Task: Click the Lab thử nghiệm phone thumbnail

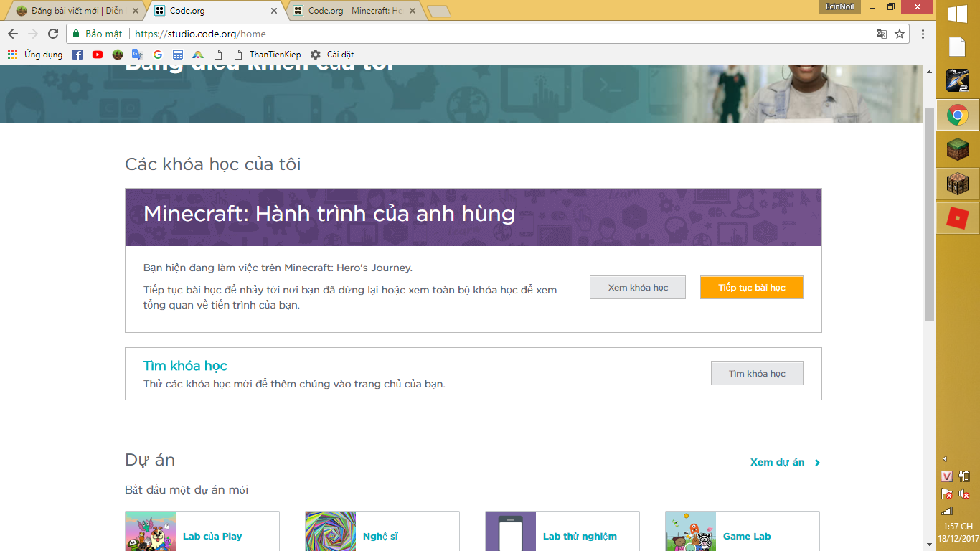Action: click(511, 532)
